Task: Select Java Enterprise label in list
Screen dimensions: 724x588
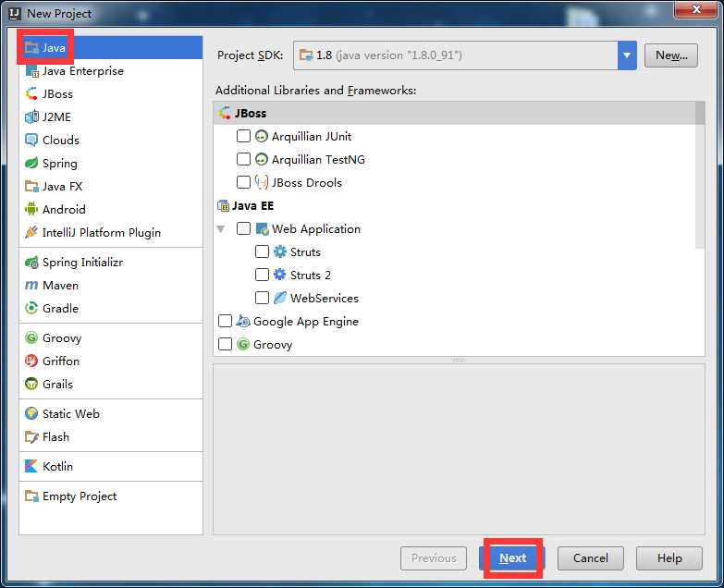Action: (x=83, y=71)
